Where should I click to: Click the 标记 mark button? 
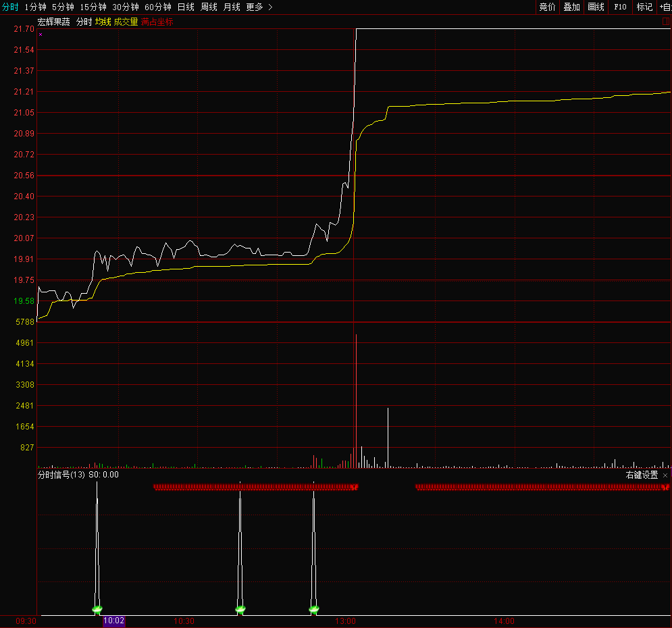[x=644, y=7]
